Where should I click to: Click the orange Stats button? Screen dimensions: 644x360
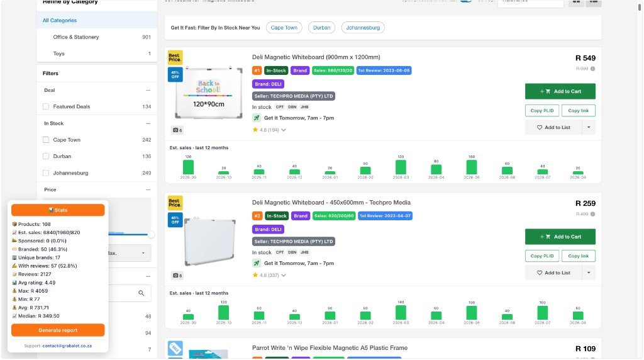coord(58,210)
